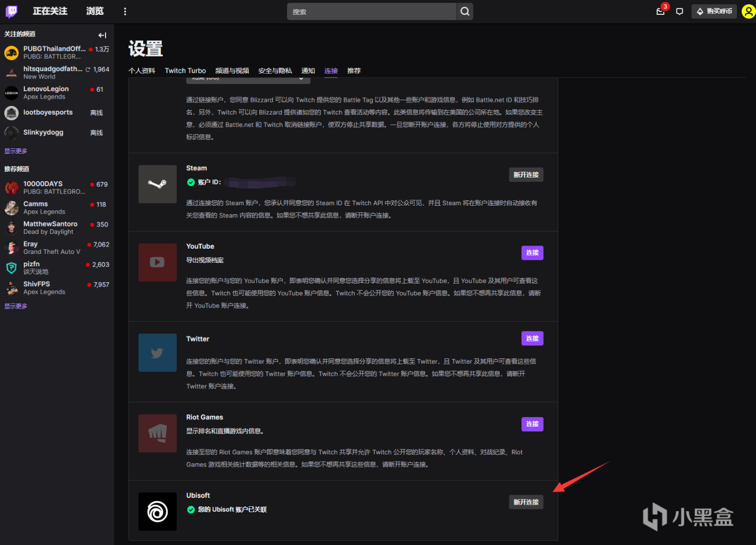
Task: Disconnect the Ubisoft account
Action: 526,502
